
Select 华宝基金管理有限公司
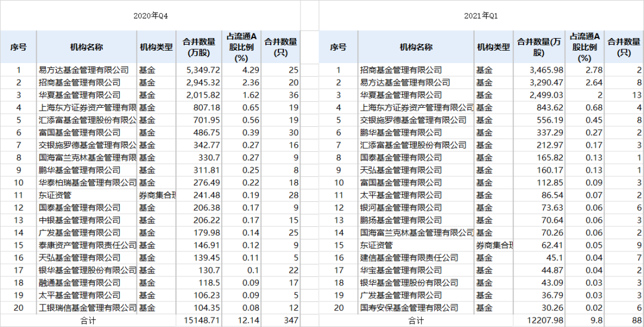[x=401, y=270]
